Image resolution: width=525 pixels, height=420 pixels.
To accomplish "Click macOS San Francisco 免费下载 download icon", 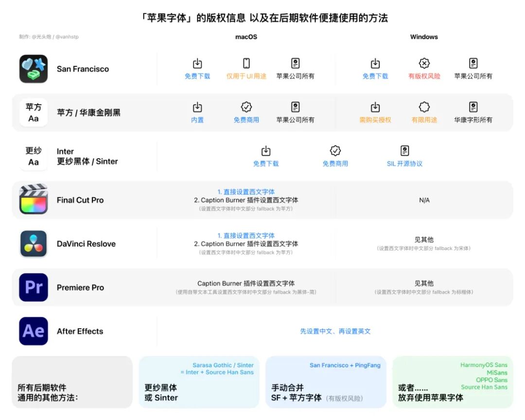I will point(197,63).
